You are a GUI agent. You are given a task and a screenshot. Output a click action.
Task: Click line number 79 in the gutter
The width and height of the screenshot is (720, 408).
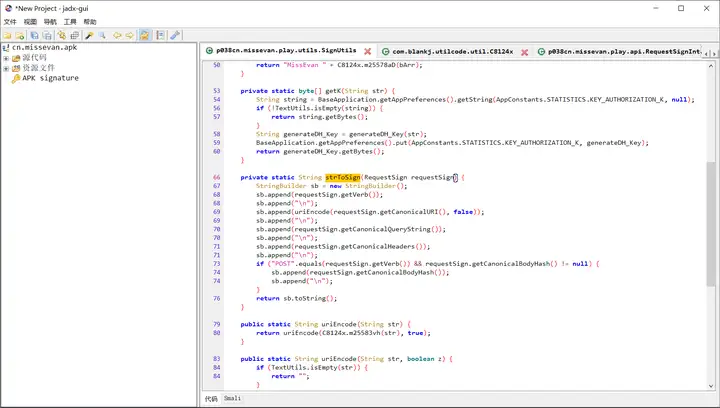(216, 324)
